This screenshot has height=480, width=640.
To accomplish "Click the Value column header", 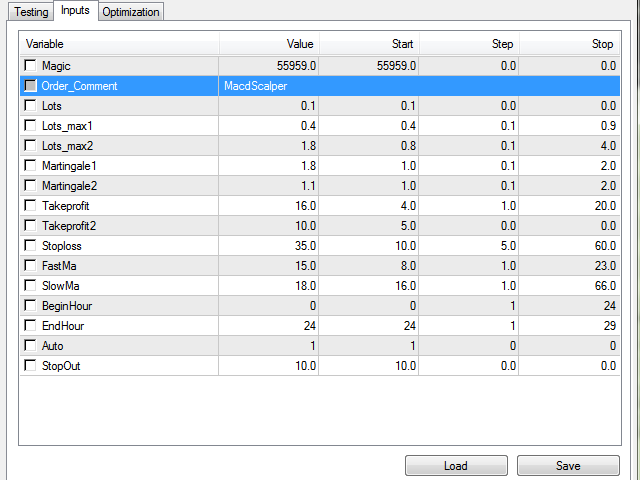I will click(300, 44).
